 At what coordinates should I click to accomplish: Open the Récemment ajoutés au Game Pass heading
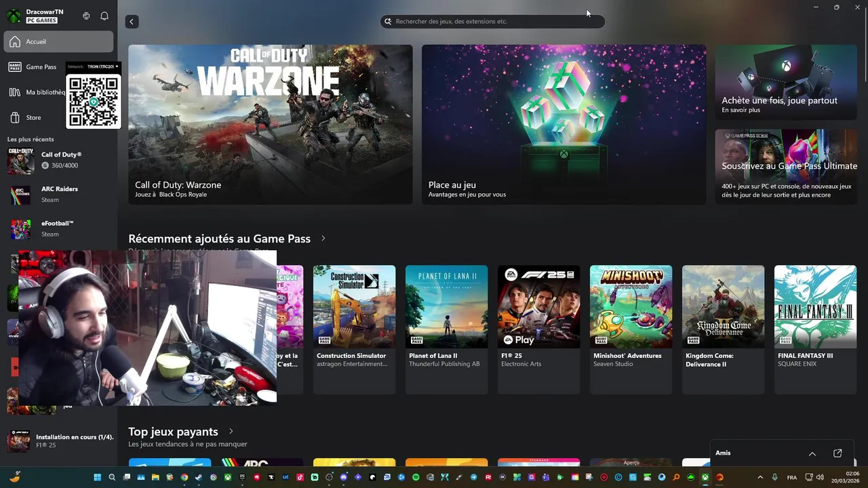click(x=219, y=239)
